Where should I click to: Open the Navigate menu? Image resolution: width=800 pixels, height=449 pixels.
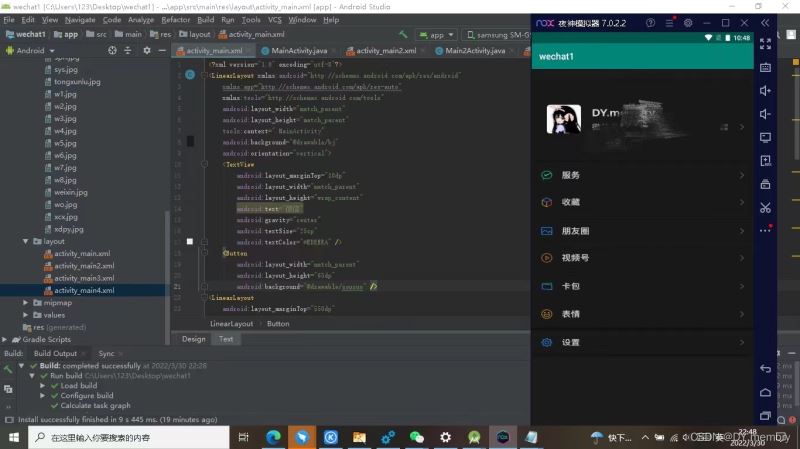[80, 20]
